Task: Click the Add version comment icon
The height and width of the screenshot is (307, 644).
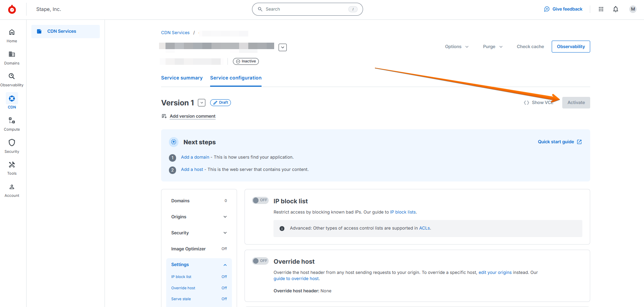Action: pyautogui.click(x=164, y=116)
